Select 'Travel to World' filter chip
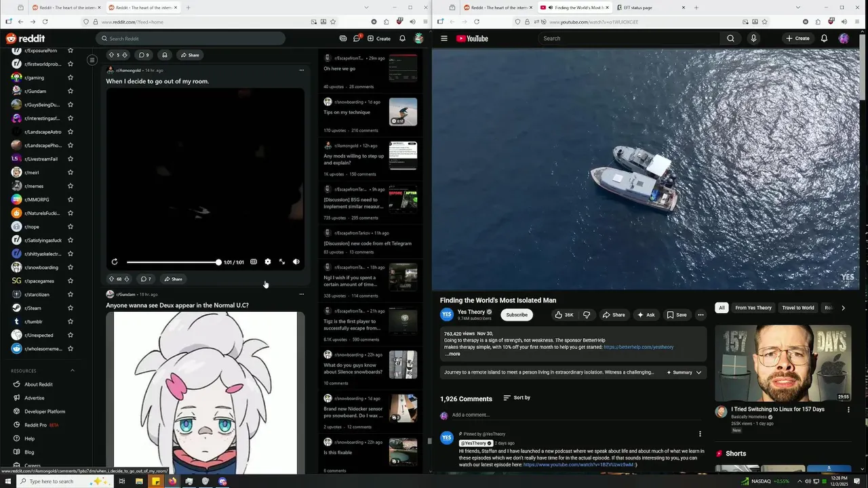 798,308
